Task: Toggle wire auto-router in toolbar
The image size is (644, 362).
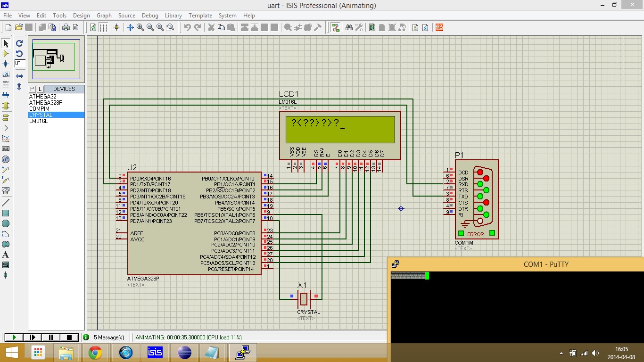Action: click(335, 28)
